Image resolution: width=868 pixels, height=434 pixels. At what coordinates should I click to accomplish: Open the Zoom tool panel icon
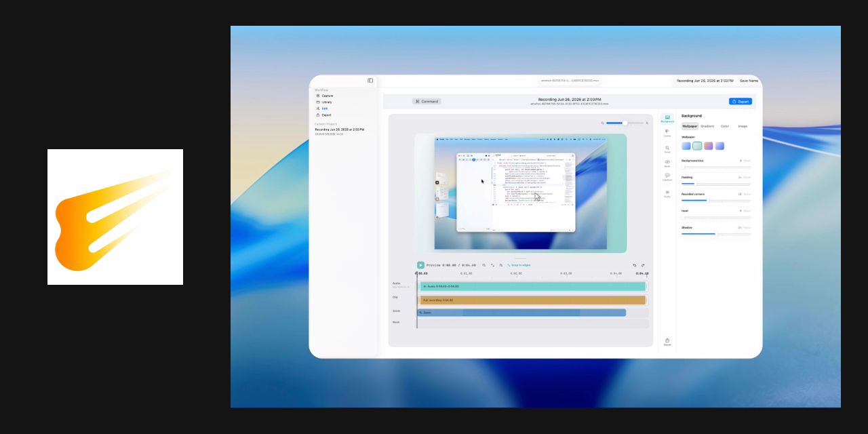click(x=667, y=149)
